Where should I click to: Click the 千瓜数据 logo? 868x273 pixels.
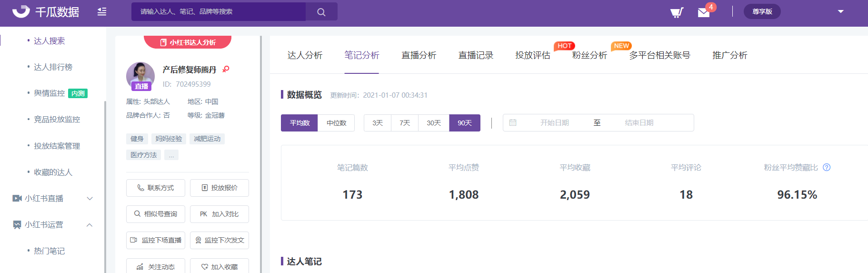(x=46, y=12)
